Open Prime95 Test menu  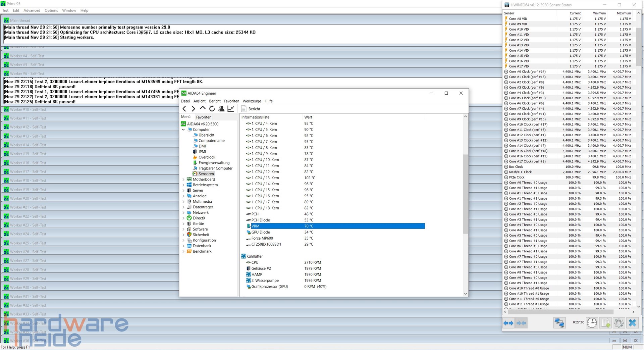click(5, 10)
